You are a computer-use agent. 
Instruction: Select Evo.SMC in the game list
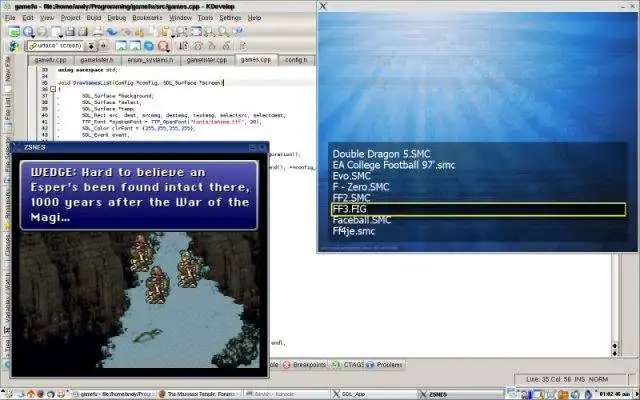(x=351, y=176)
